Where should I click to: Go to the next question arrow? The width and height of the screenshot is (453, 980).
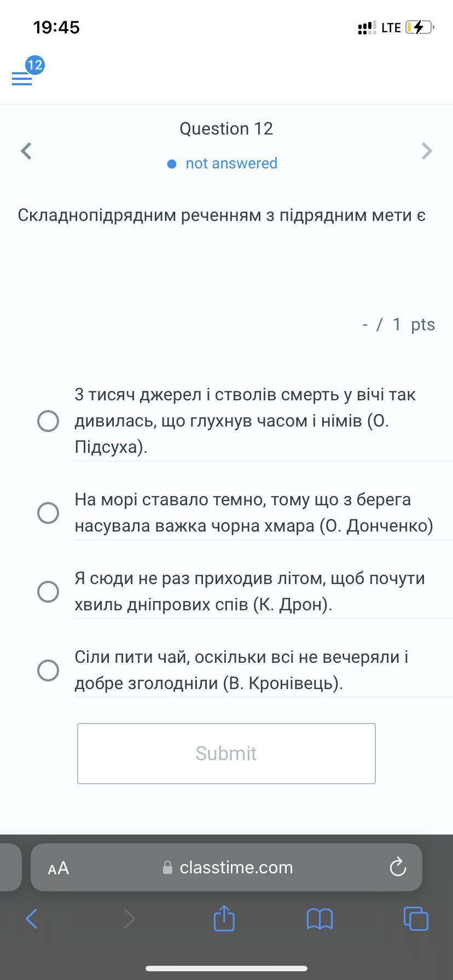pyautogui.click(x=427, y=151)
